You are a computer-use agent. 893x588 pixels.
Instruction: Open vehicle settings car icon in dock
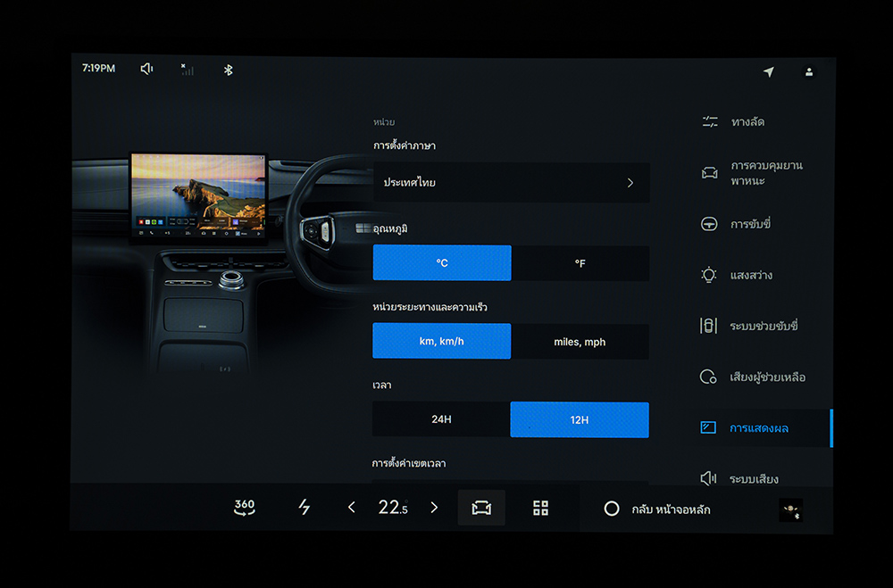[481, 508]
